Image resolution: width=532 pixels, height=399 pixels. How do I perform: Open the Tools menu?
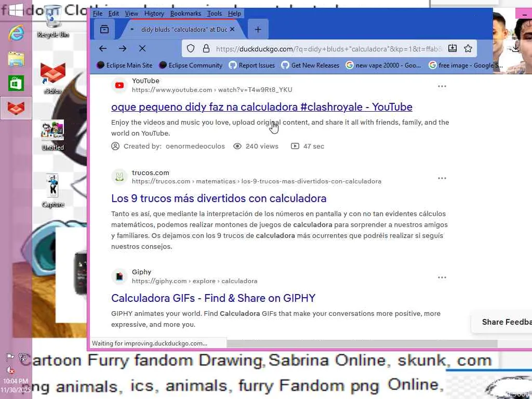pyautogui.click(x=215, y=14)
